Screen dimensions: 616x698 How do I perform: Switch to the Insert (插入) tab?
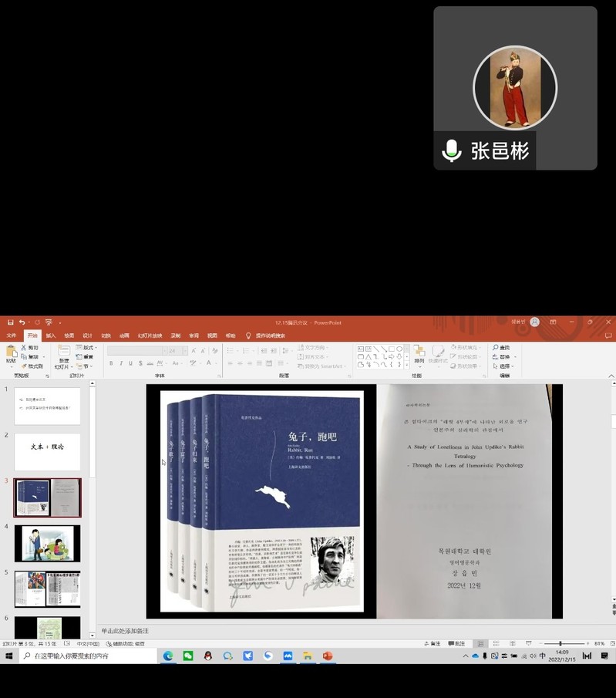51,336
